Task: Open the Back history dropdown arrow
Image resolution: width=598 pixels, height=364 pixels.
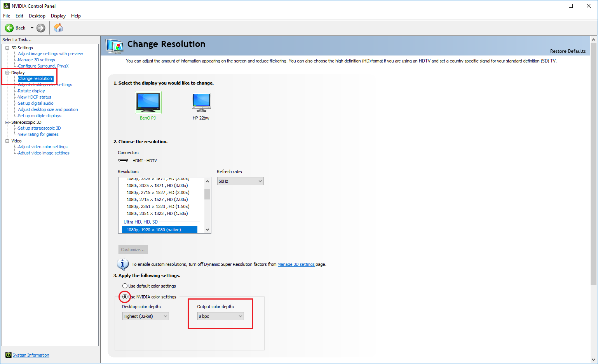Action: [x=32, y=28]
